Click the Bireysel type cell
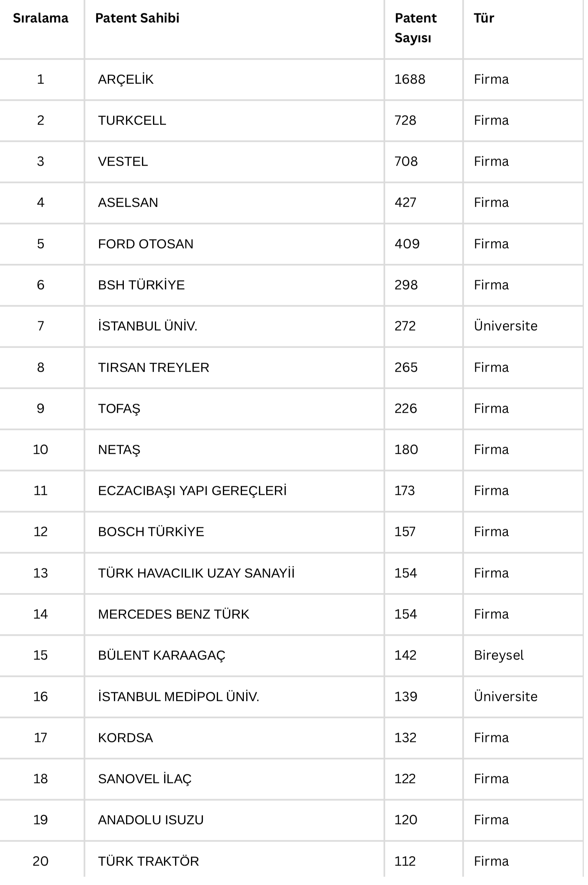 (498, 655)
